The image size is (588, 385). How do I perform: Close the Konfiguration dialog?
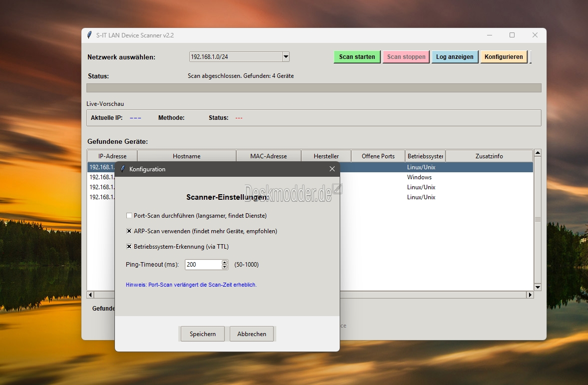click(332, 169)
